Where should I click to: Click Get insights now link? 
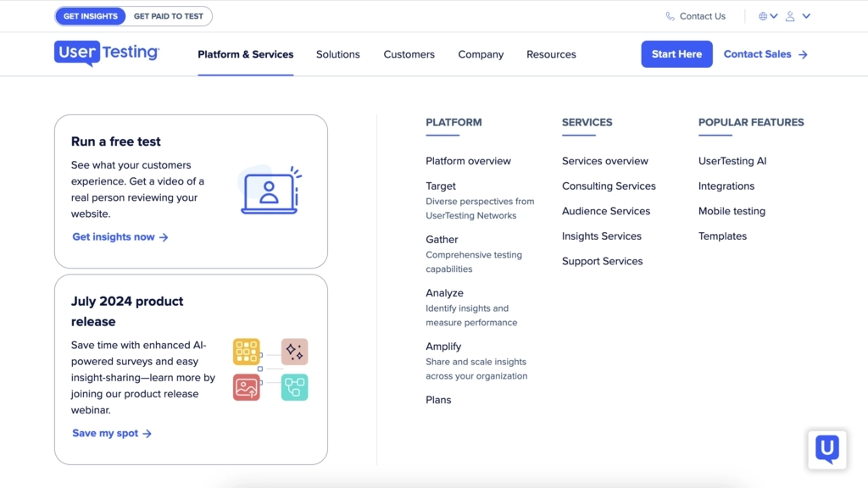pyautogui.click(x=114, y=237)
